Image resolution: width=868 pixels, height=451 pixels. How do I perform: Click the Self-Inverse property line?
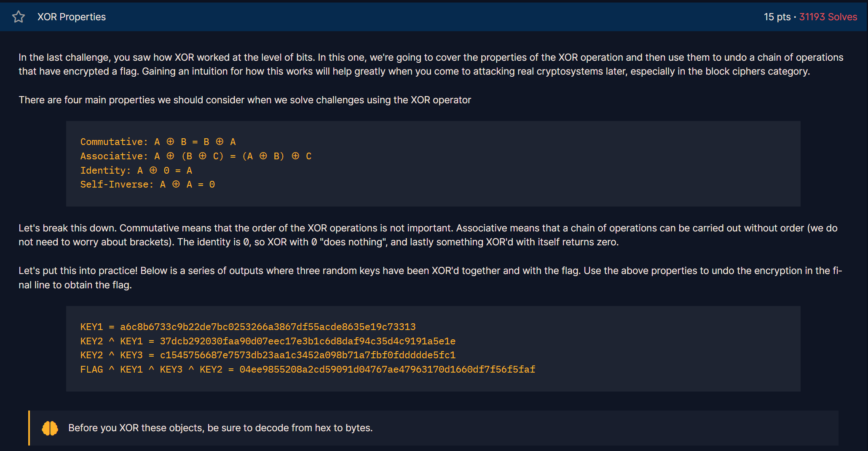click(x=147, y=185)
